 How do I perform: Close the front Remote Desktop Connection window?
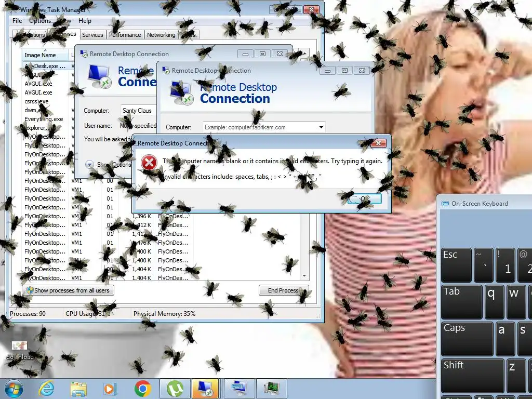[x=362, y=71]
